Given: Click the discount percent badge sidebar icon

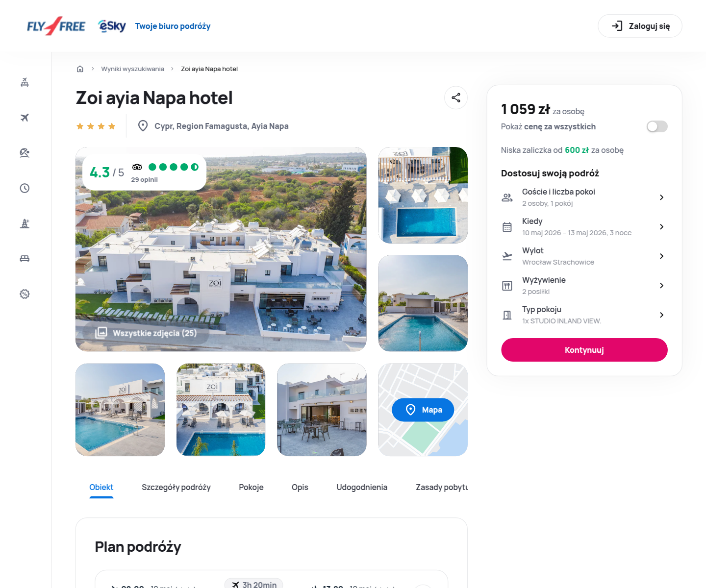Looking at the screenshot, I should [x=25, y=294].
